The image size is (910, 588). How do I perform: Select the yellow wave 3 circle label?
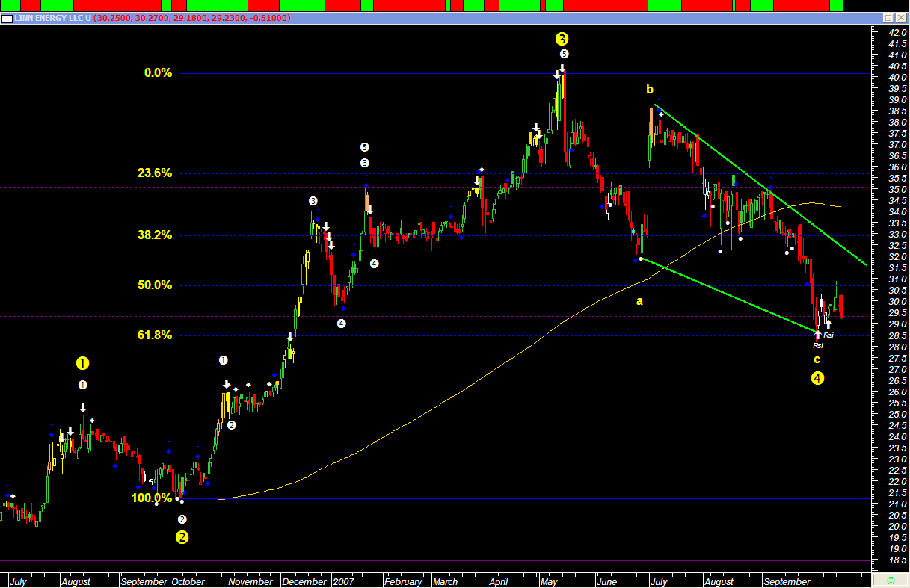pos(562,39)
